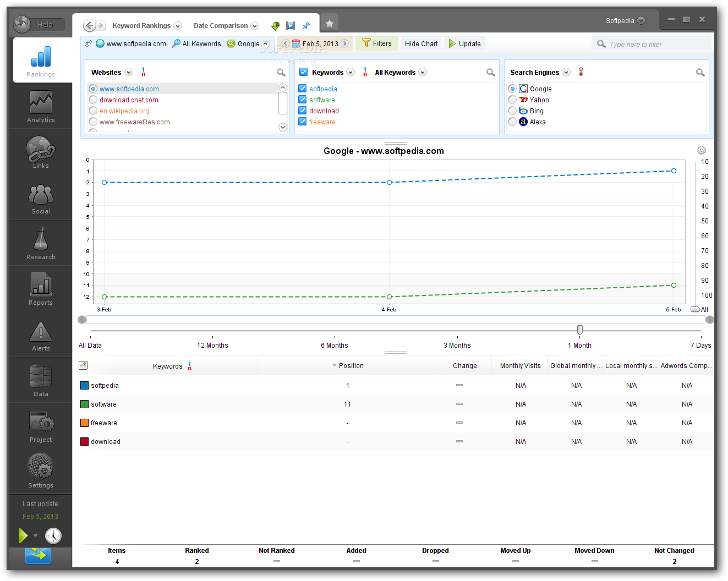Open the Search Engines dropdown arrow
728x581 pixels.
(x=566, y=72)
